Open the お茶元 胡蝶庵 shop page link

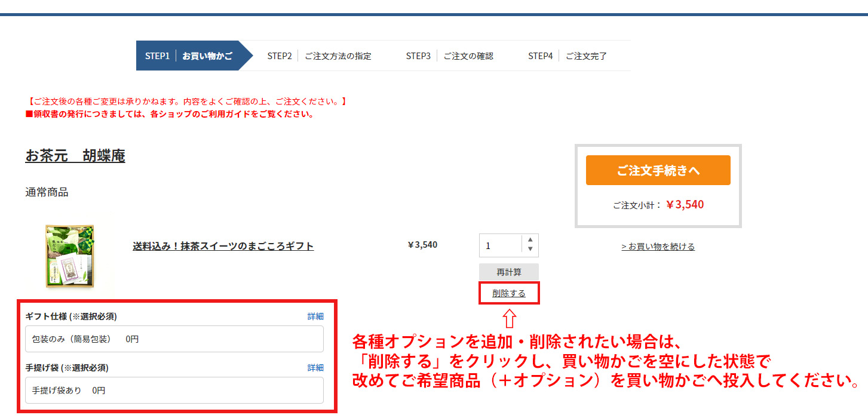[76, 156]
